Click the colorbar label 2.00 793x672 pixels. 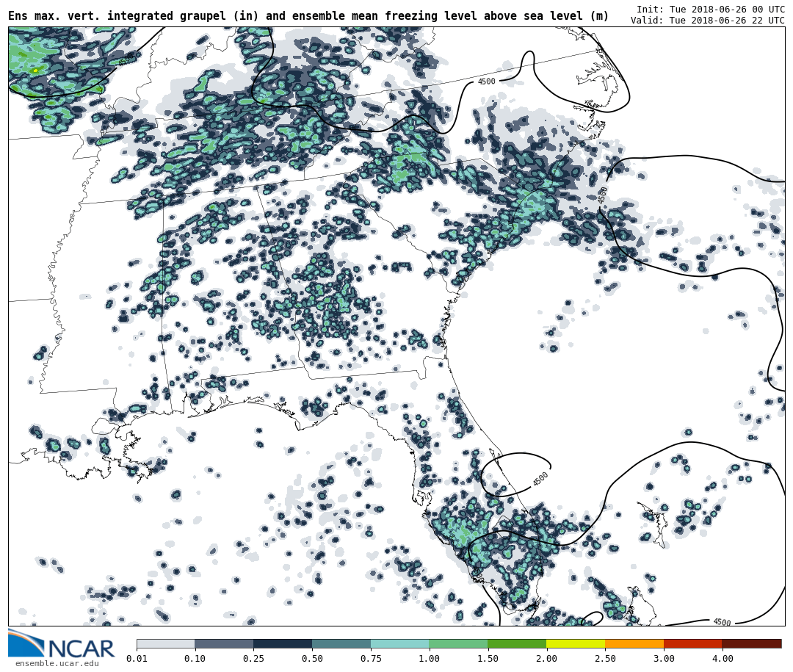tap(547, 658)
